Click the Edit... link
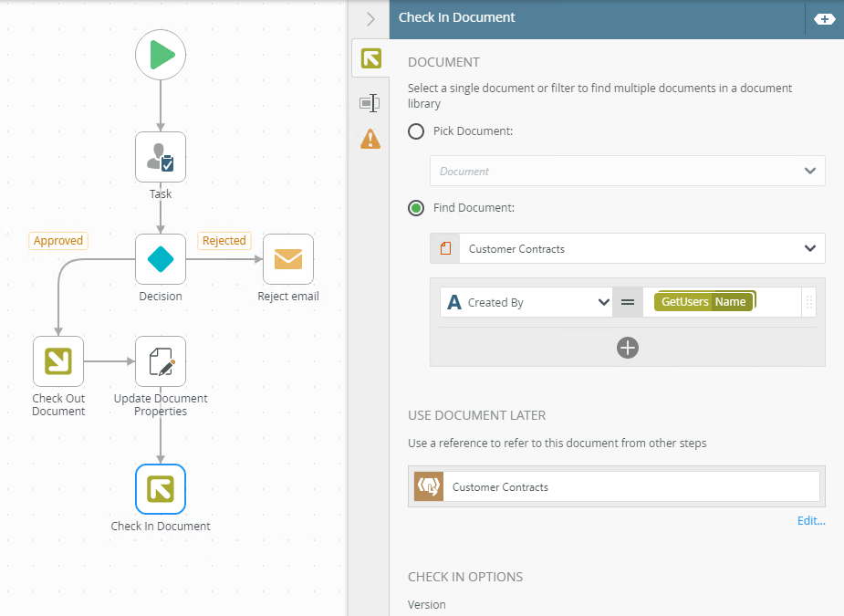The height and width of the screenshot is (616, 844). 811,521
